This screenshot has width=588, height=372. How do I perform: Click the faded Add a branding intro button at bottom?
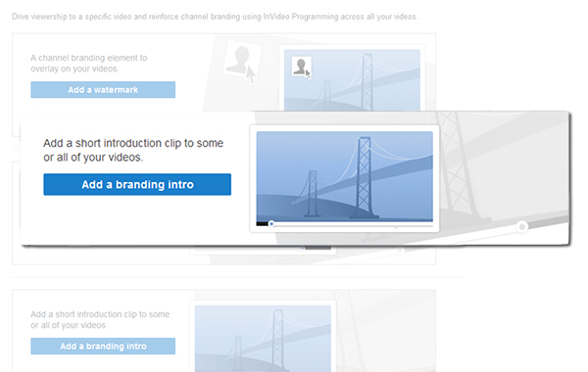click(x=103, y=347)
